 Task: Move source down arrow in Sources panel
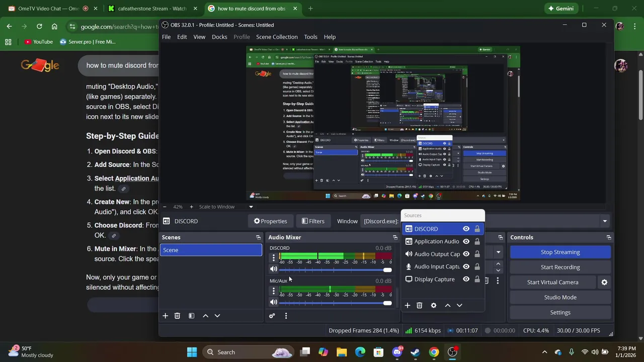459,305
